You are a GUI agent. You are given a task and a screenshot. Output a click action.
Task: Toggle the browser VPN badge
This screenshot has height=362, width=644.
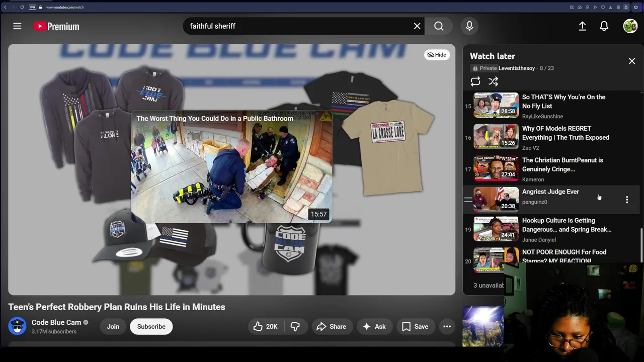[33, 7]
